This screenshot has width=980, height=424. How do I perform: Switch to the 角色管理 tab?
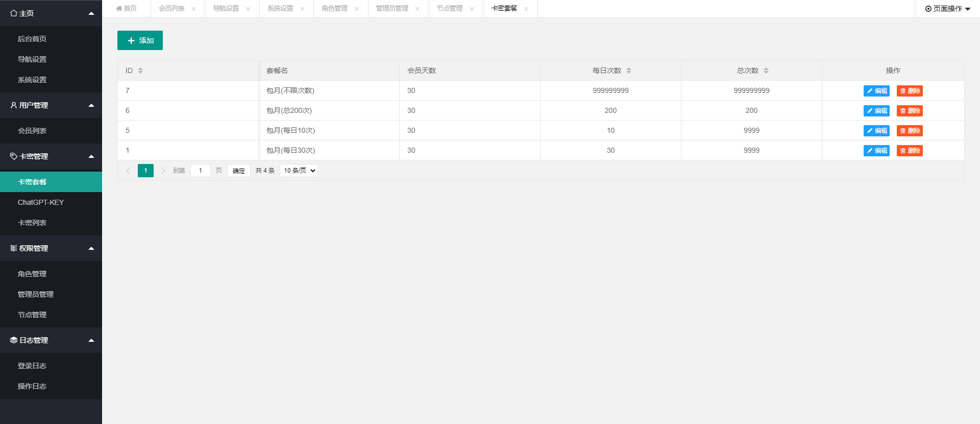(334, 9)
